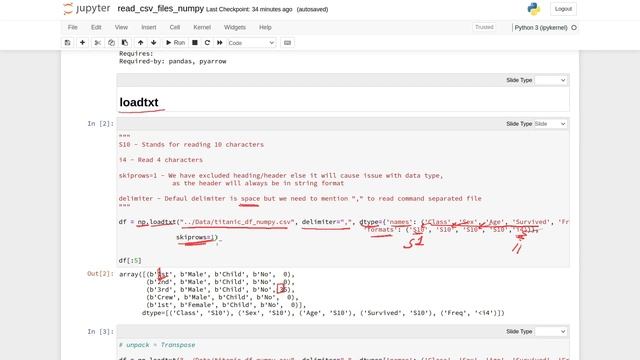Click the Python 3 (ipykernel) kernel name
Screen dimensions: 640x360
click(x=541, y=28)
